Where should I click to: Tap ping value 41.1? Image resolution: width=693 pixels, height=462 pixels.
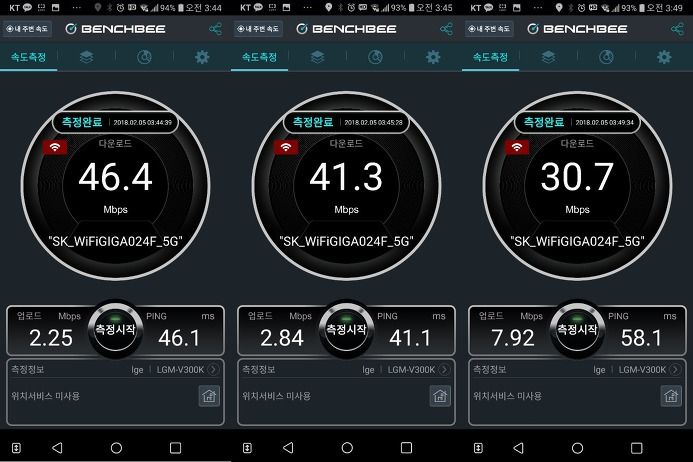coord(410,338)
